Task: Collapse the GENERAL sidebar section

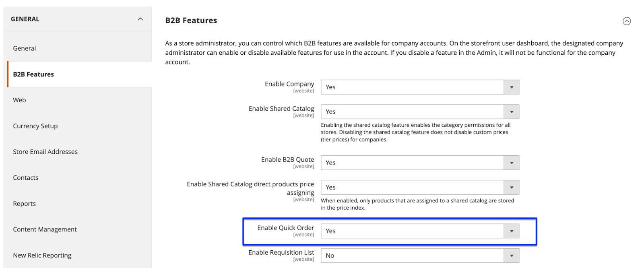Action: [x=140, y=19]
